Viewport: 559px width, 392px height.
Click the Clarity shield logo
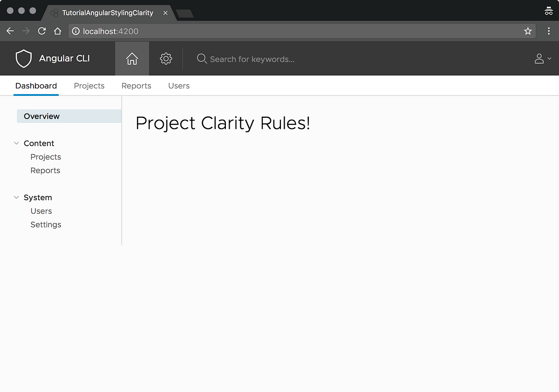(x=23, y=58)
